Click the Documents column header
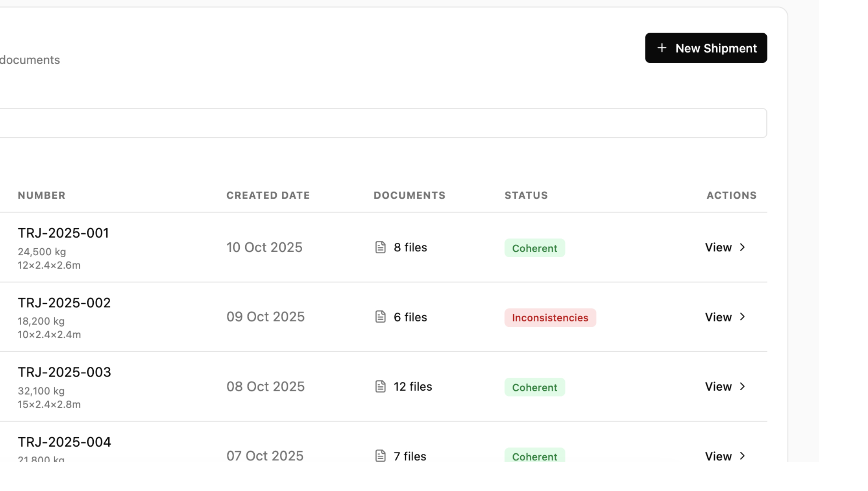 (409, 195)
